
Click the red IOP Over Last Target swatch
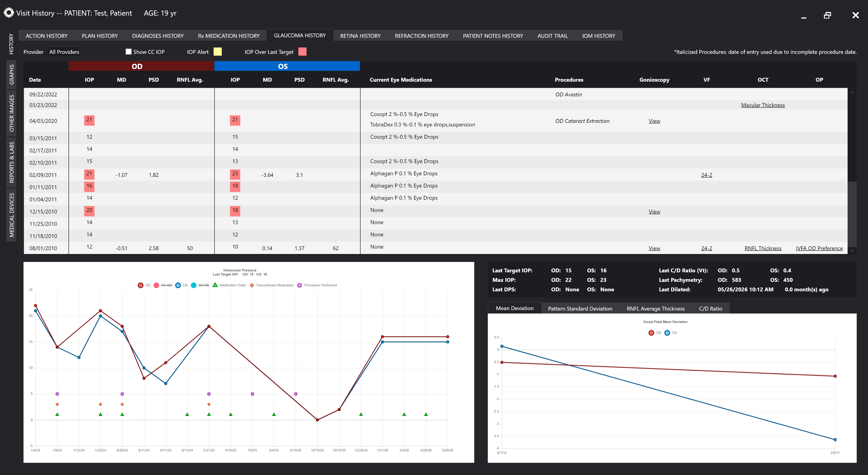tap(302, 52)
